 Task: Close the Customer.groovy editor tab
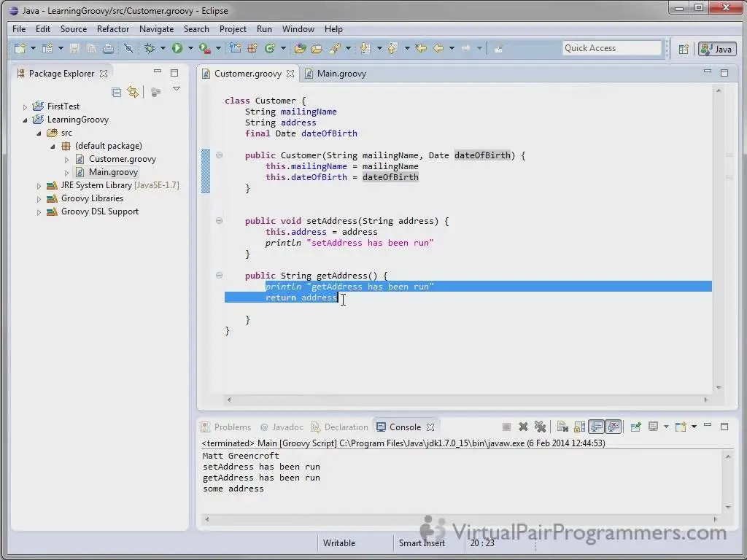(290, 74)
